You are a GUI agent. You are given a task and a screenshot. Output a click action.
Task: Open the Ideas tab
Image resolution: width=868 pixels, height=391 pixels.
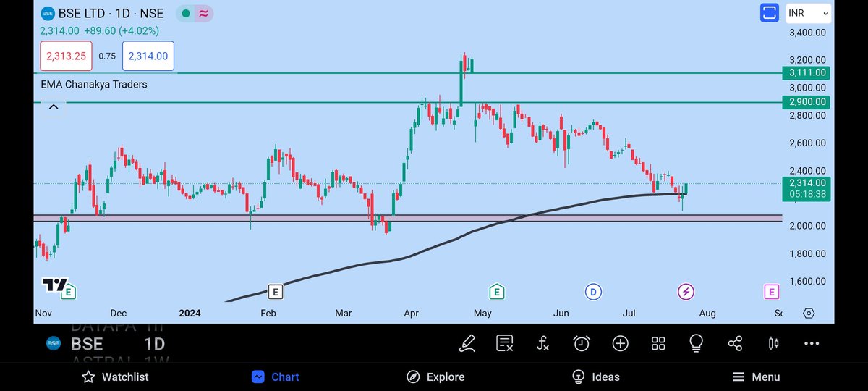tap(596, 377)
